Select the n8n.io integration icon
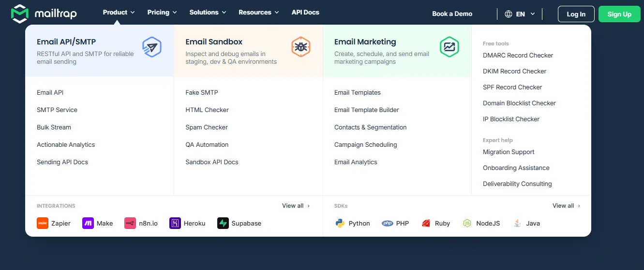 [x=130, y=223]
